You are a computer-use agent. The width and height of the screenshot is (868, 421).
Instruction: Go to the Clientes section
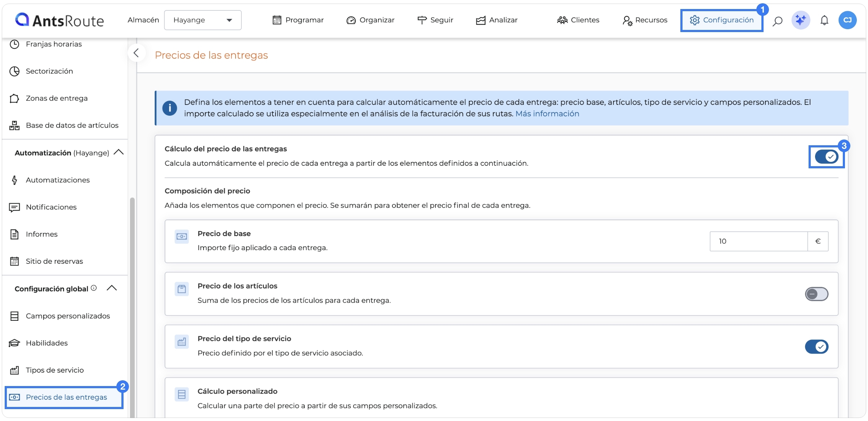coord(578,20)
